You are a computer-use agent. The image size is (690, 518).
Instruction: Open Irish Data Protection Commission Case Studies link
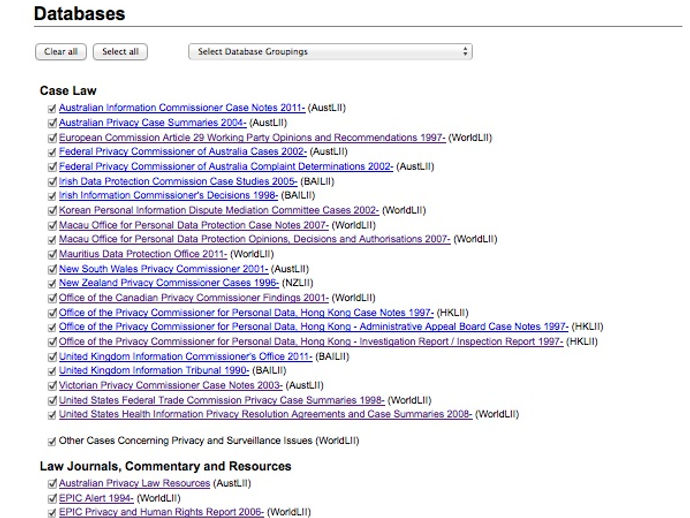(x=178, y=181)
